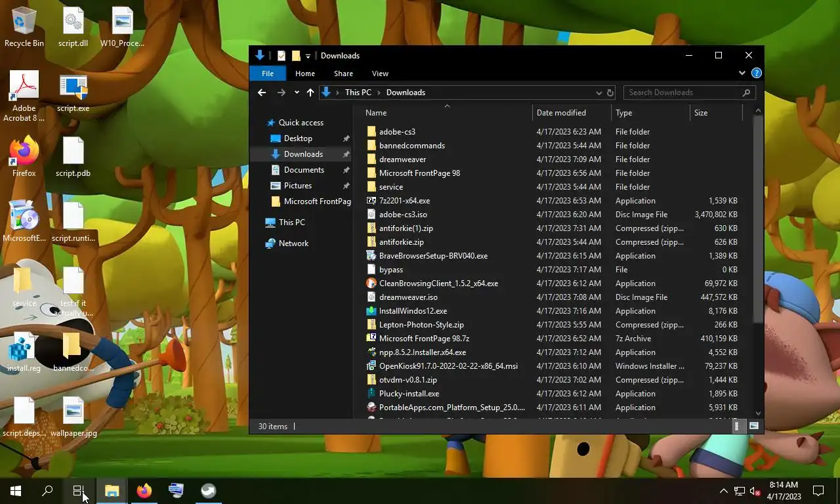Sort by Date modified column
Image resolution: width=840 pixels, height=504 pixels.
[572, 113]
